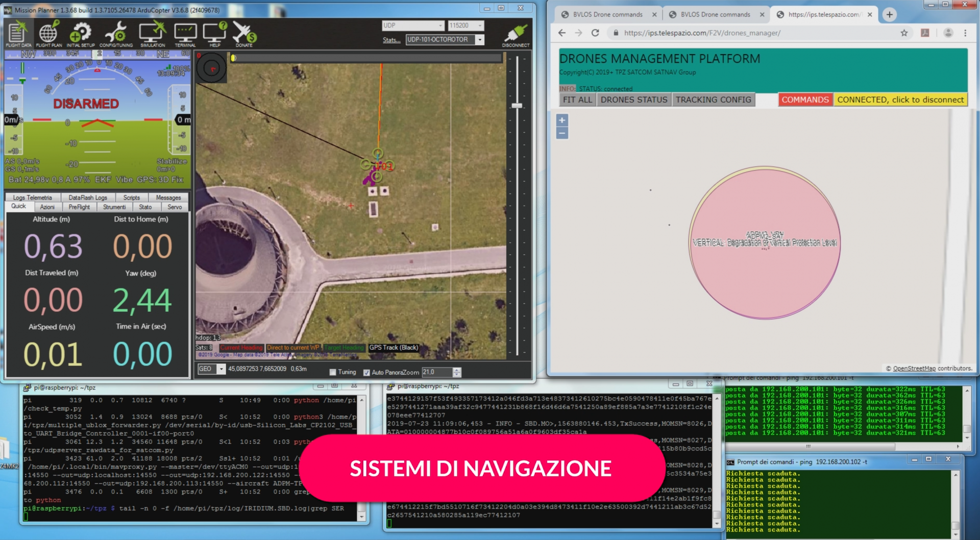
Task: Uncheck the Auto Pan checkbox
Action: pyautogui.click(x=366, y=372)
